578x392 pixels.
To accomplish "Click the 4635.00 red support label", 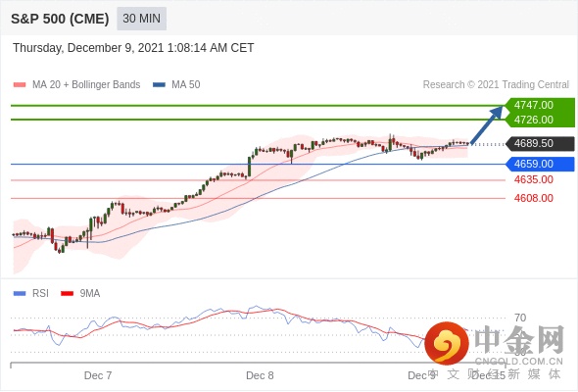I will tap(533, 179).
